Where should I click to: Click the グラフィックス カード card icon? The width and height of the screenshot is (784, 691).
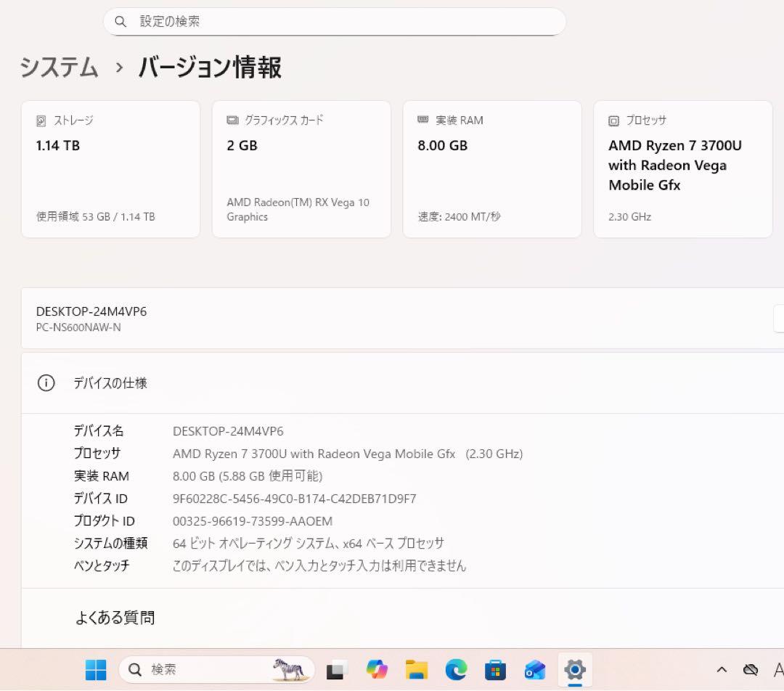point(232,120)
